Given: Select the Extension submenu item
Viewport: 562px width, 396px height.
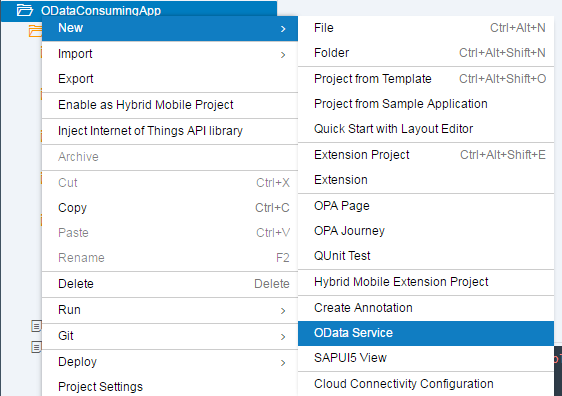Looking at the screenshot, I should [x=426, y=180].
